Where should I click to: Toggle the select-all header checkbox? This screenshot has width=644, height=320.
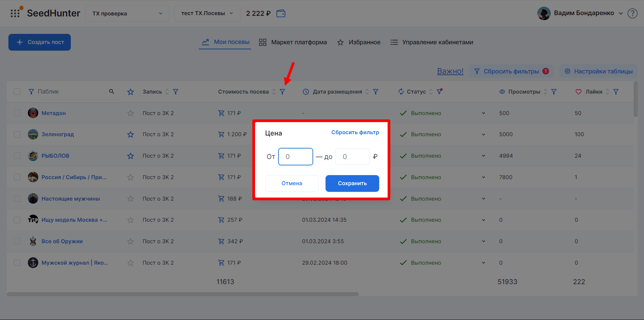coord(17,92)
